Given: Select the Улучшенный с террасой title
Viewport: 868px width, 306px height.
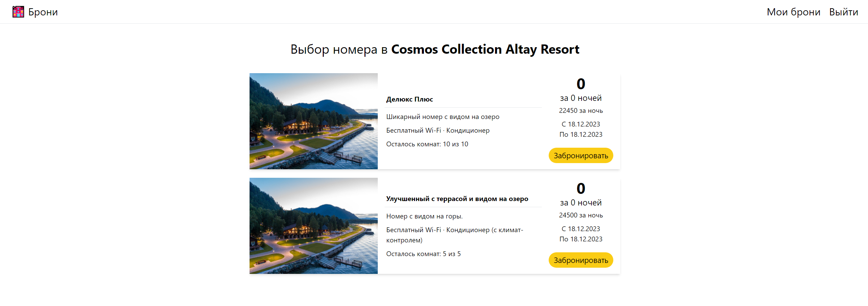Looking at the screenshot, I should pyautogui.click(x=457, y=199).
